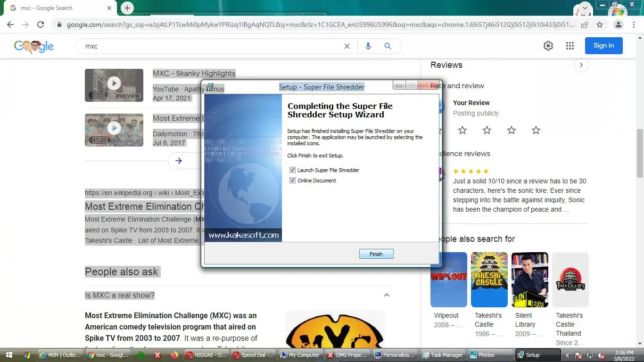The image size is (644, 362).
Task: Open the muted volume tray icon
Action: point(601,355)
